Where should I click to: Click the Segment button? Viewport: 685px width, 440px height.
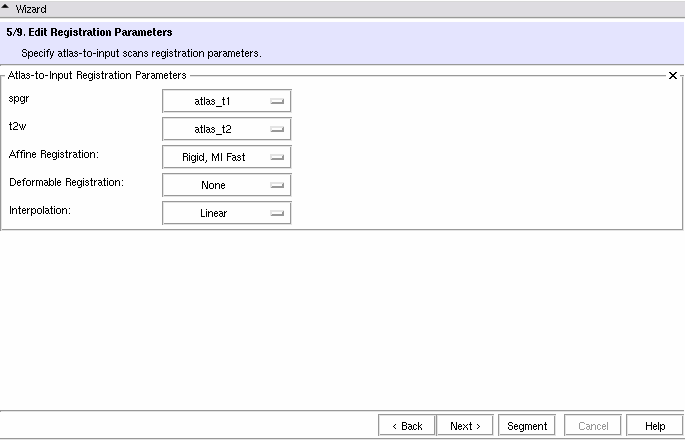click(527, 426)
